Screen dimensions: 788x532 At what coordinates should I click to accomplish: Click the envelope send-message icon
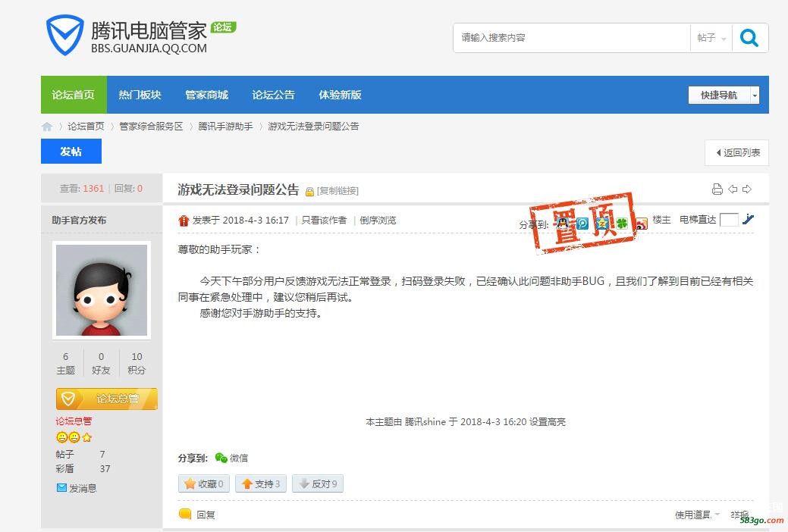tap(61, 488)
